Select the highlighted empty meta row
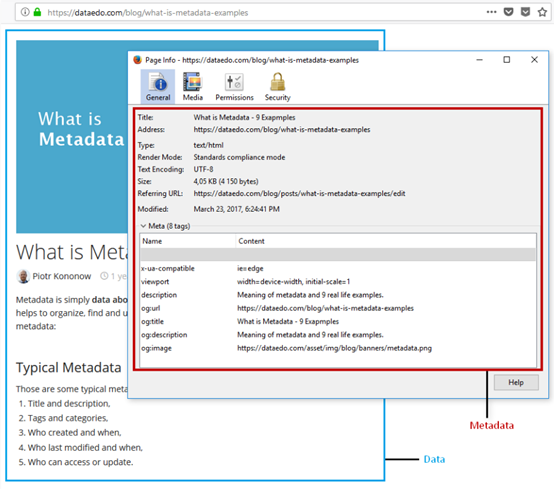The width and height of the screenshot is (554, 489). point(338,254)
